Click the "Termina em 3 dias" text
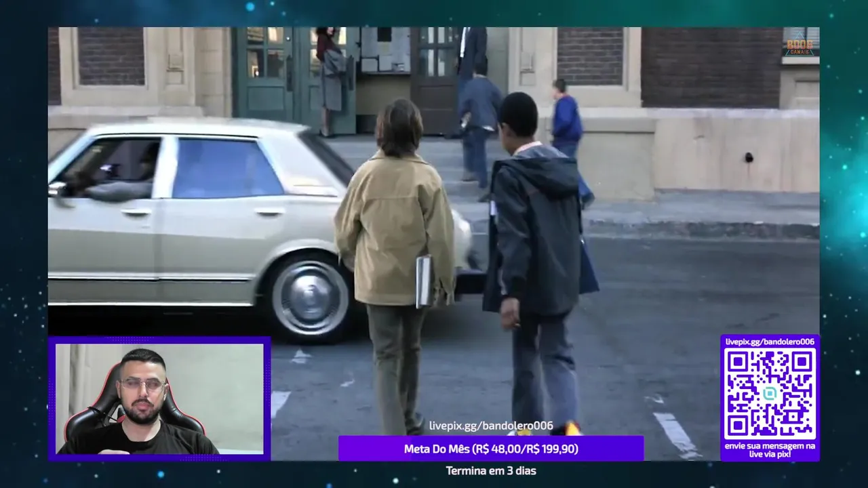This screenshot has height=488, width=868. coord(491,470)
